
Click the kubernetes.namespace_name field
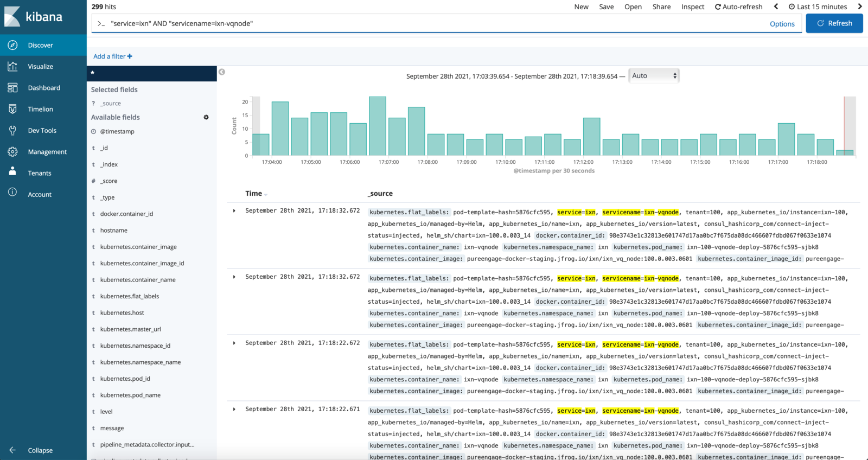tap(141, 362)
